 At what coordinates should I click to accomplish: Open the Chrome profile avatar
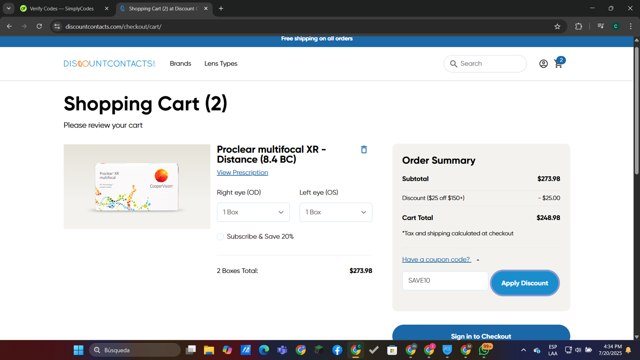[616, 27]
